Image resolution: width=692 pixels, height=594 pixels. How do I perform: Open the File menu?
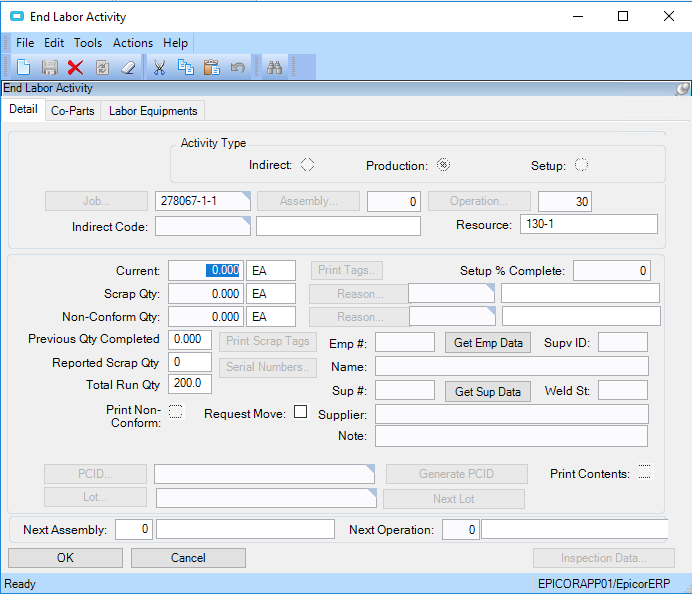pos(25,43)
